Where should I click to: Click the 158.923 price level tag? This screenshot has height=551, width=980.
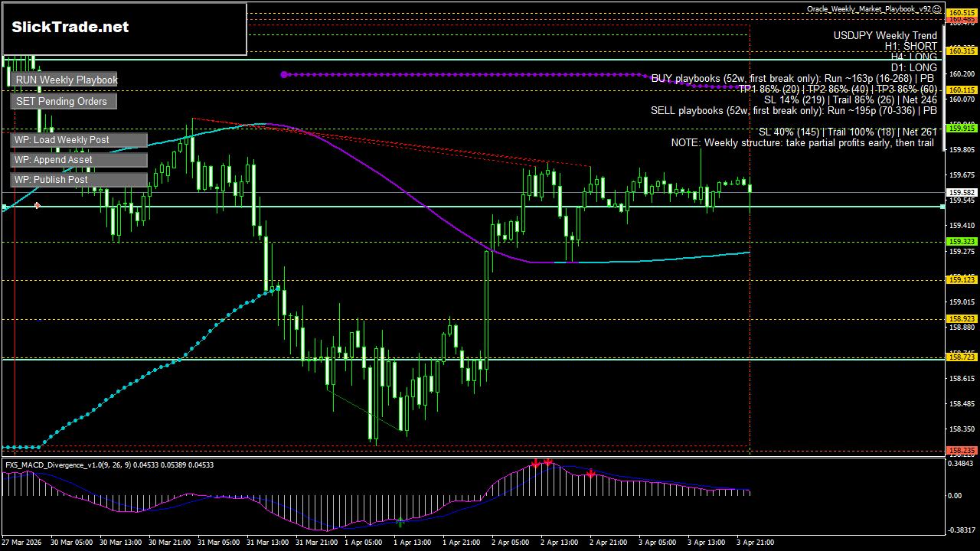click(x=962, y=318)
